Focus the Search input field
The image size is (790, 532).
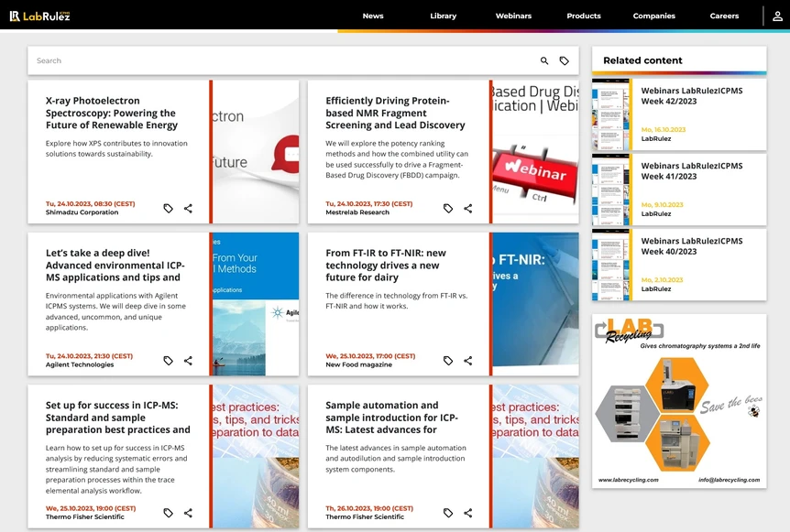282,61
